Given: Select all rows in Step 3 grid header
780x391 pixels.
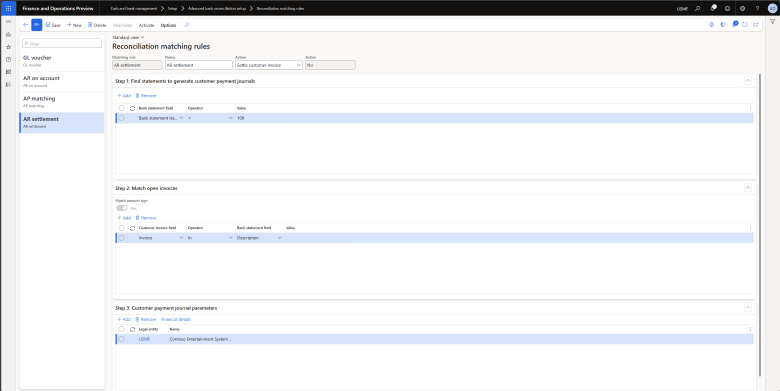Looking at the screenshot, I should click(121, 329).
